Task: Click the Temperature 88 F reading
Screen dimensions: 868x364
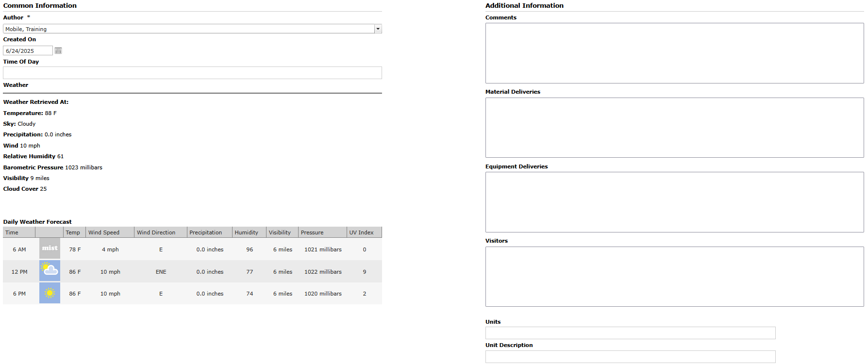Action: click(30, 113)
